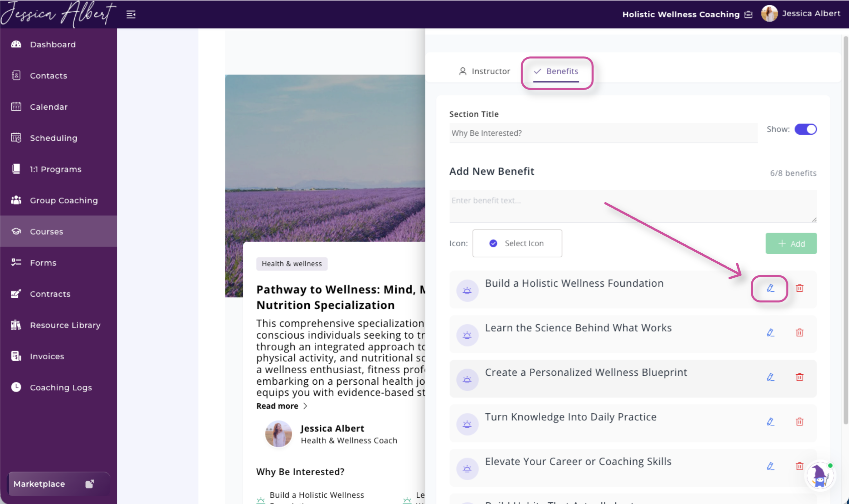Click the Jessica Albert username in header

[x=811, y=14]
